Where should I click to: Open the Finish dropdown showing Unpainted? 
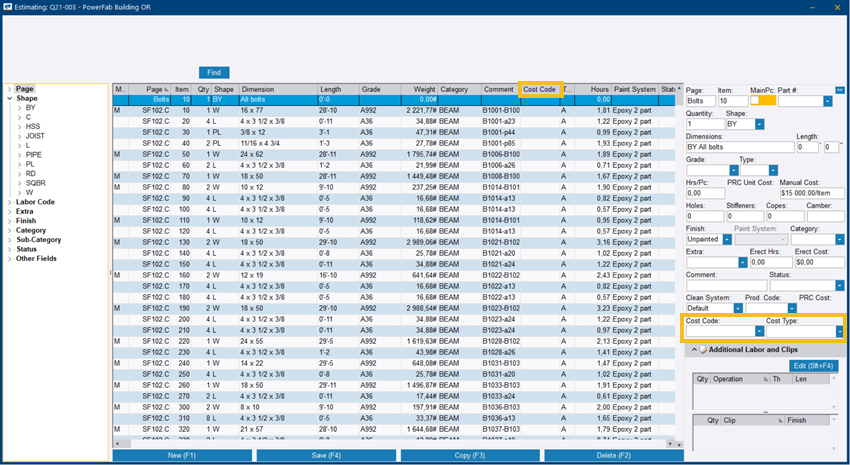coord(726,239)
